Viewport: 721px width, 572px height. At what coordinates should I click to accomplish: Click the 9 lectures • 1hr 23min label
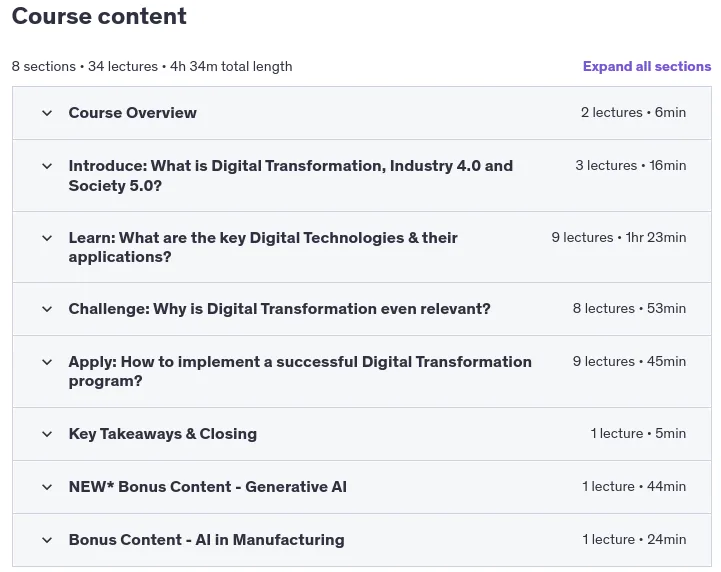[618, 237]
